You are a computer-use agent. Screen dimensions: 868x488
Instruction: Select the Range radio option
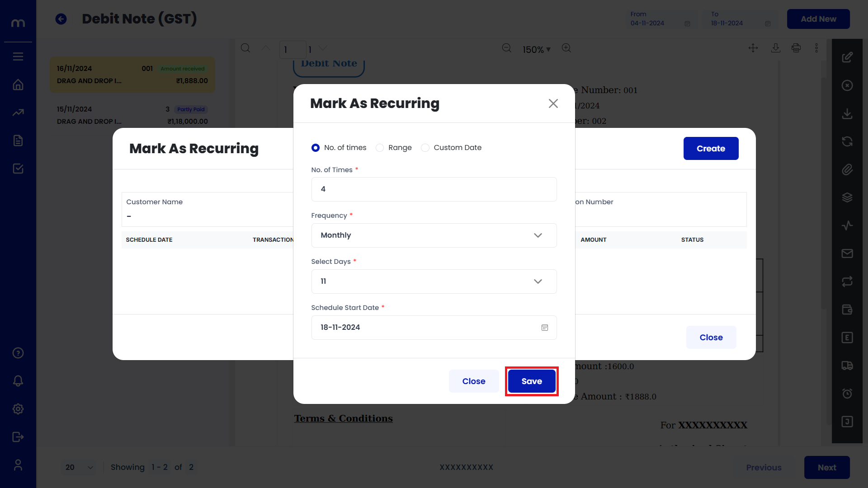pos(380,148)
